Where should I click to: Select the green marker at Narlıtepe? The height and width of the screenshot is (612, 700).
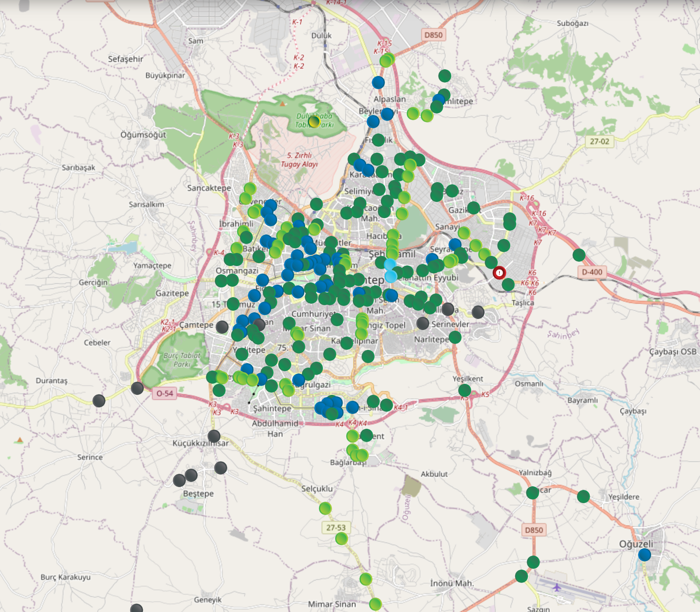[x=455, y=337]
